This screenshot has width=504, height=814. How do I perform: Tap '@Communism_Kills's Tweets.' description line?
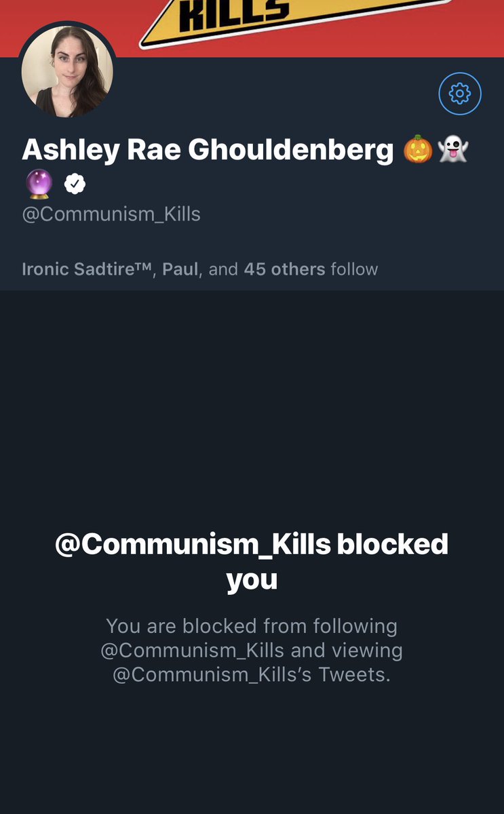252,675
